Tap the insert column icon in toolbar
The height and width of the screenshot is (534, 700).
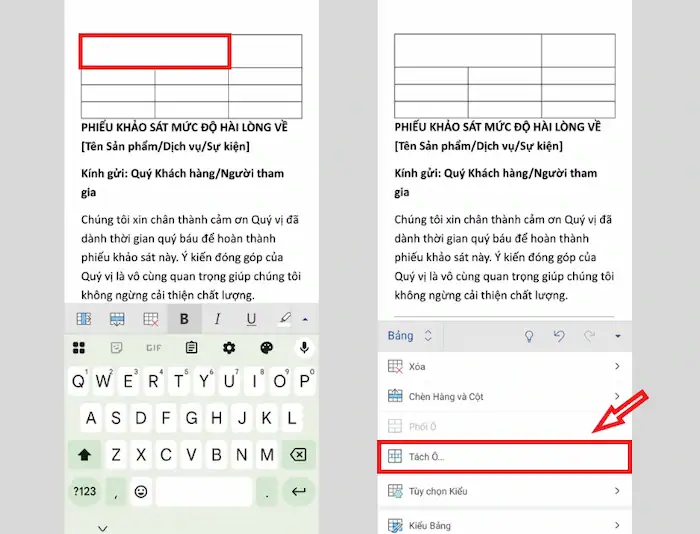pyautogui.click(x=84, y=319)
